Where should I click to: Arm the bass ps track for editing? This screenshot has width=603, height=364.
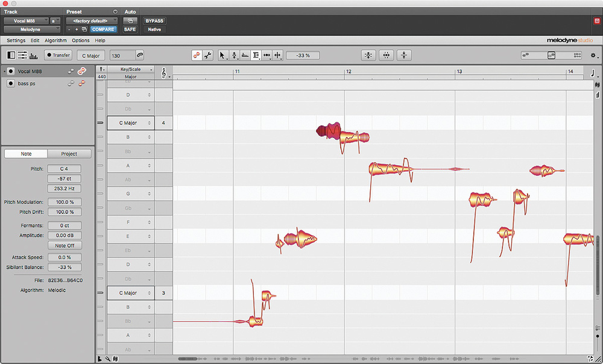pyautogui.click(x=10, y=83)
